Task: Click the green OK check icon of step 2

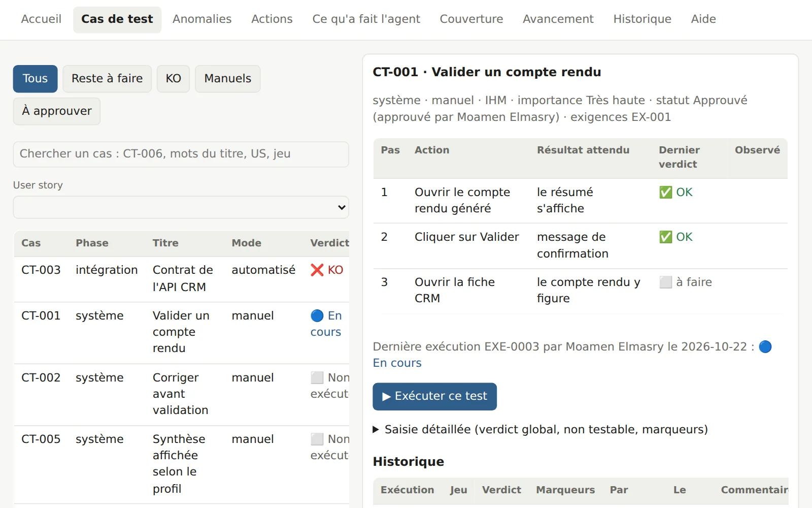Action: [665, 237]
